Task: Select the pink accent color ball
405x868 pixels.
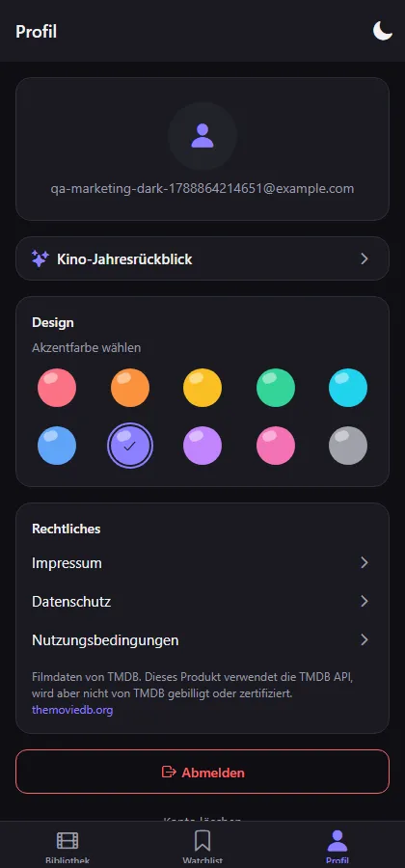Action: 276,446
